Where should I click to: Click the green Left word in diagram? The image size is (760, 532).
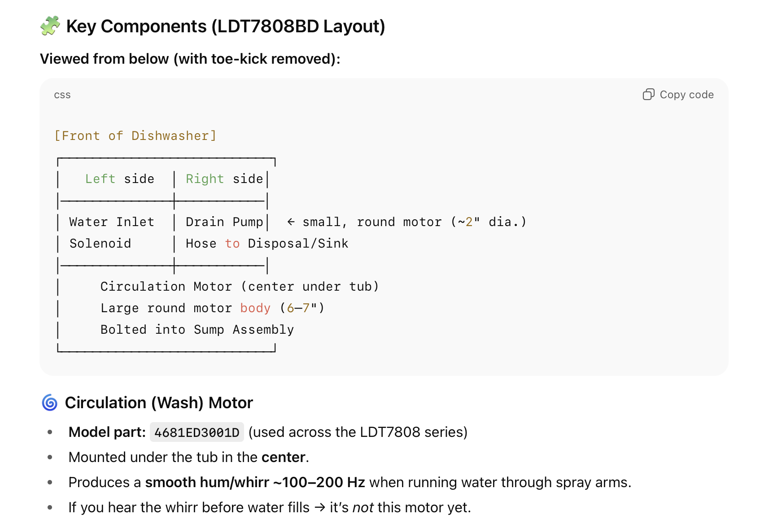[x=100, y=179]
